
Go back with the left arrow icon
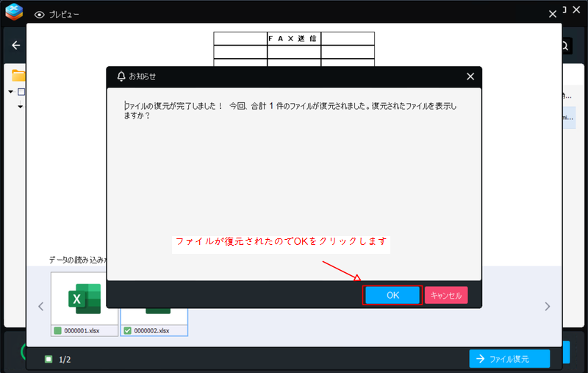(x=15, y=46)
